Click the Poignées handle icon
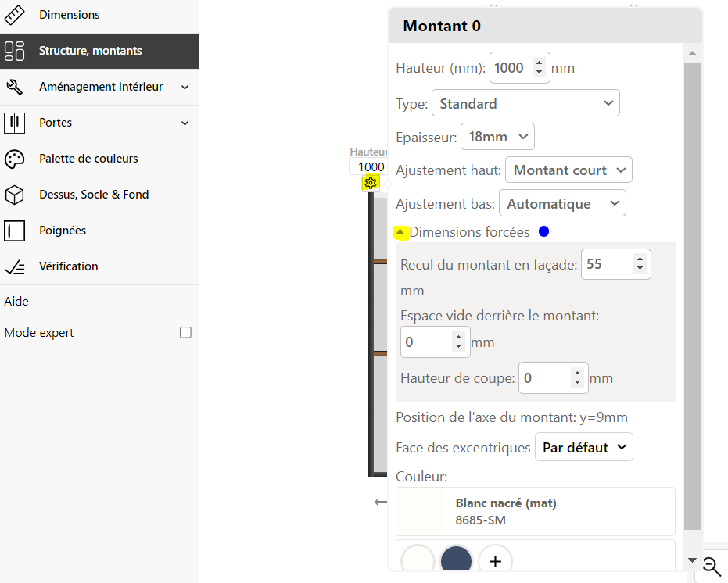This screenshot has width=728, height=583. (x=14, y=231)
